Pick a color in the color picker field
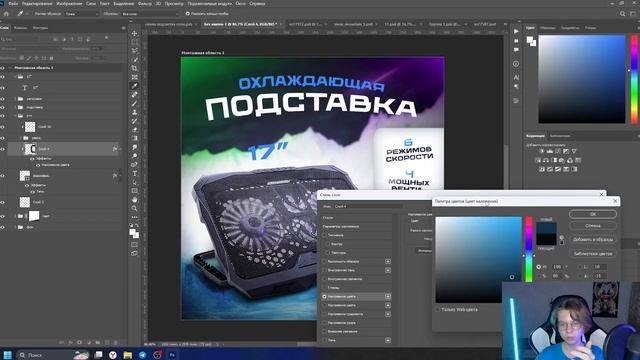This screenshot has height=360, width=640. click(478, 260)
